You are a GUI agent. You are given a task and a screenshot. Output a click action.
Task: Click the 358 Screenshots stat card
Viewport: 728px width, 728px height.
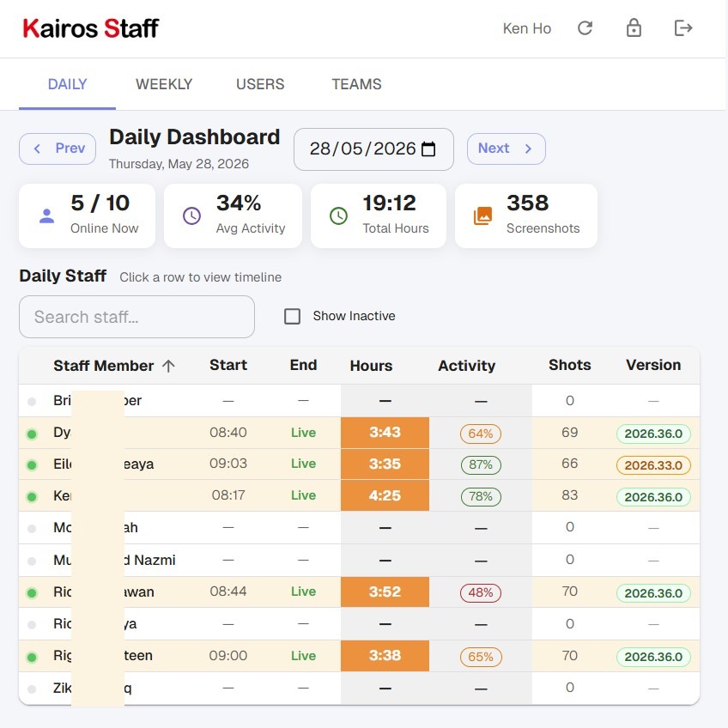point(526,215)
